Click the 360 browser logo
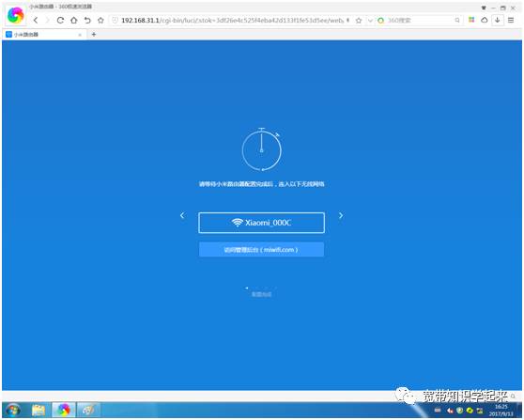 [x=16, y=15]
